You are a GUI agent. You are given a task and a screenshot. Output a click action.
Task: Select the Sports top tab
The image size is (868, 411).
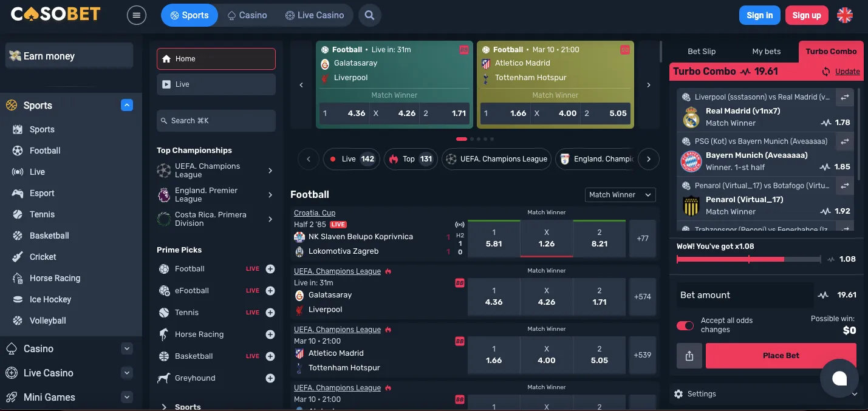(x=189, y=15)
